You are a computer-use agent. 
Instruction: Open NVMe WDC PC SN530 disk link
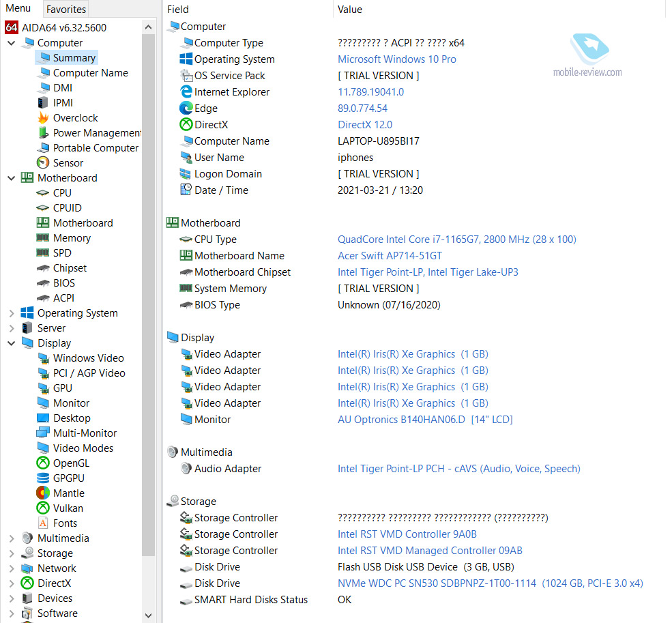(491, 583)
